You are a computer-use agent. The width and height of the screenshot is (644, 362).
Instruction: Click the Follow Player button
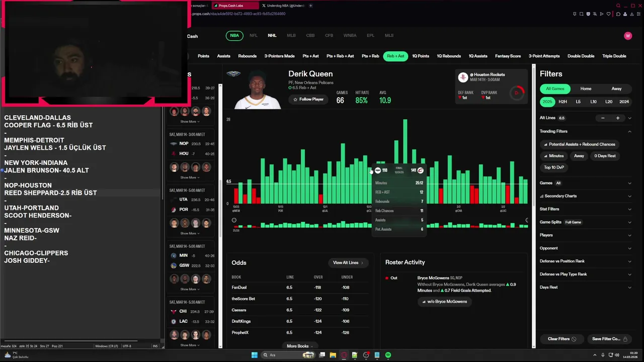(x=308, y=100)
